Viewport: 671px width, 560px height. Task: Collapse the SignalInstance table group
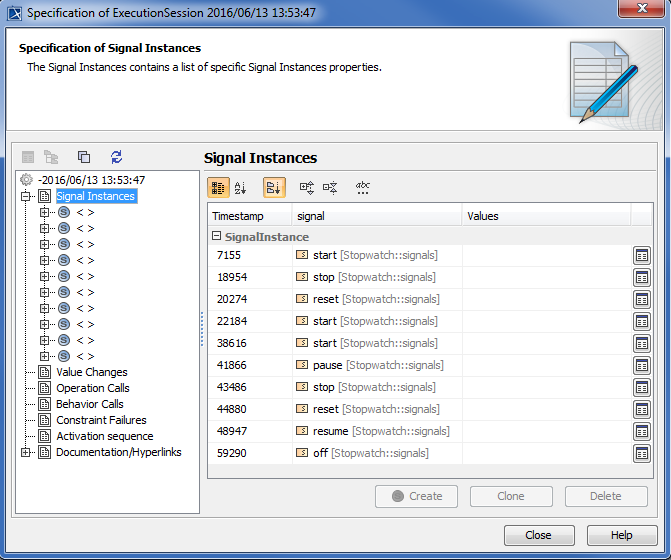pos(216,237)
